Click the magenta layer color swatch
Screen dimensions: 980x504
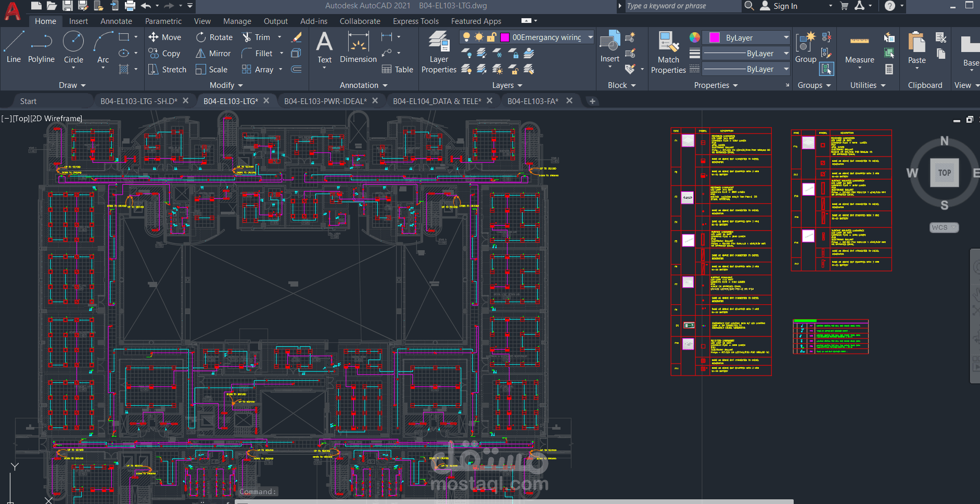click(x=504, y=37)
